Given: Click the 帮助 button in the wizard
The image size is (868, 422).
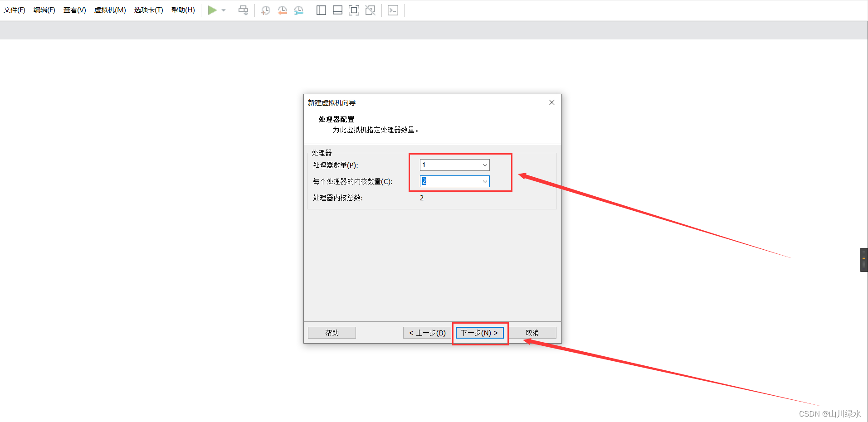Looking at the screenshot, I should click(x=332, y=332).
